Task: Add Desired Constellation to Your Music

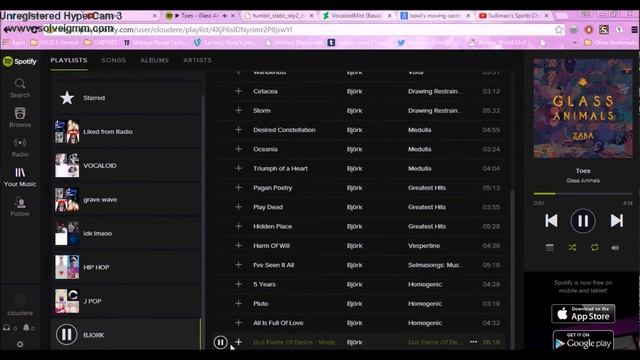Action: [239, 130]
